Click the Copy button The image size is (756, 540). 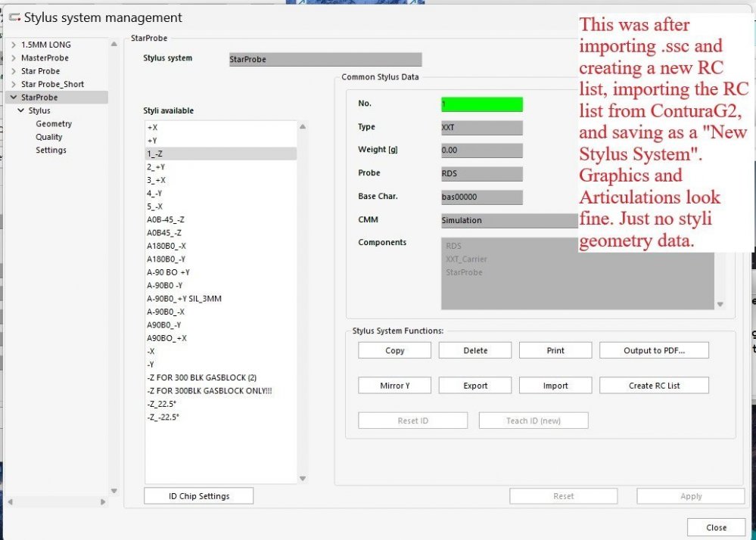[394, 349]
